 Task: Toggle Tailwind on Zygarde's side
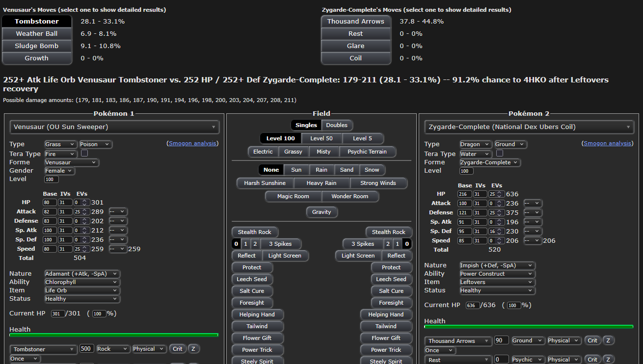tap(386, 326)
